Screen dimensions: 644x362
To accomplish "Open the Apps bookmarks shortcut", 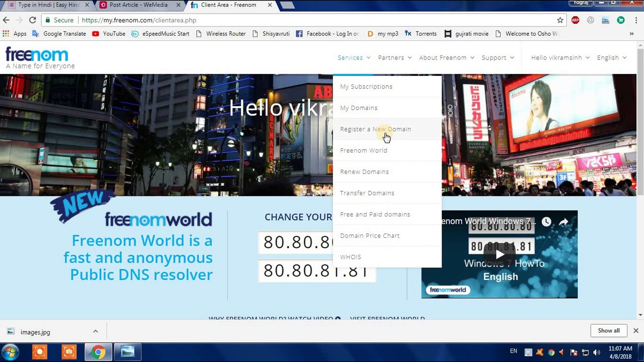I will click(x=14, y=34).
